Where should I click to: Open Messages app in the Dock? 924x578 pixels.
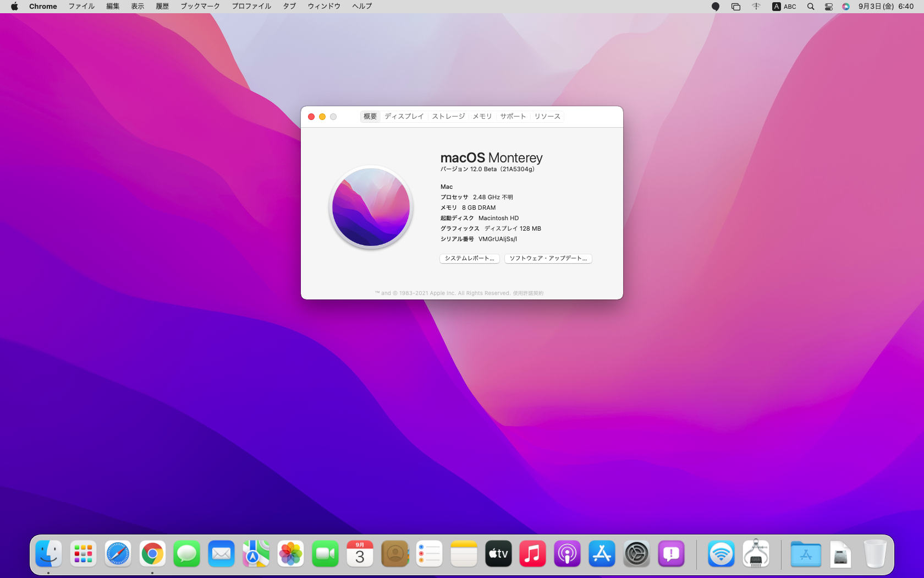coord(187,554)
